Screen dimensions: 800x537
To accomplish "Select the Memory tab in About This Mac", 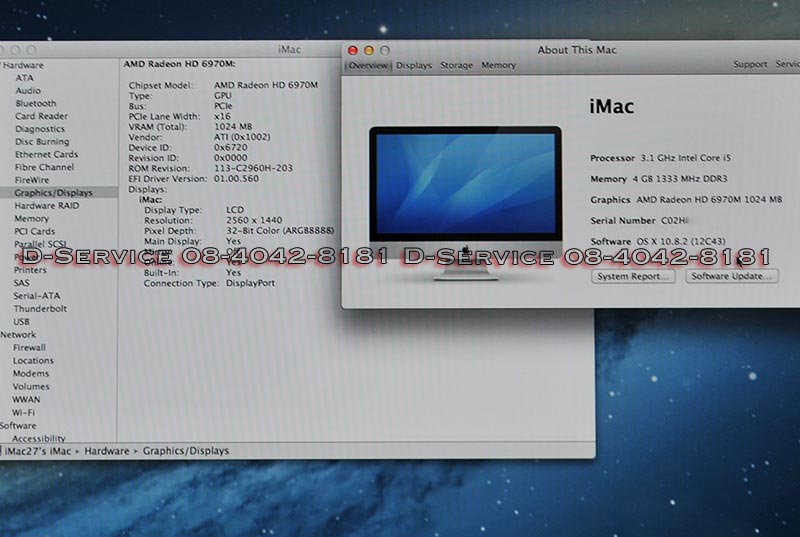I will pos(498,65).
